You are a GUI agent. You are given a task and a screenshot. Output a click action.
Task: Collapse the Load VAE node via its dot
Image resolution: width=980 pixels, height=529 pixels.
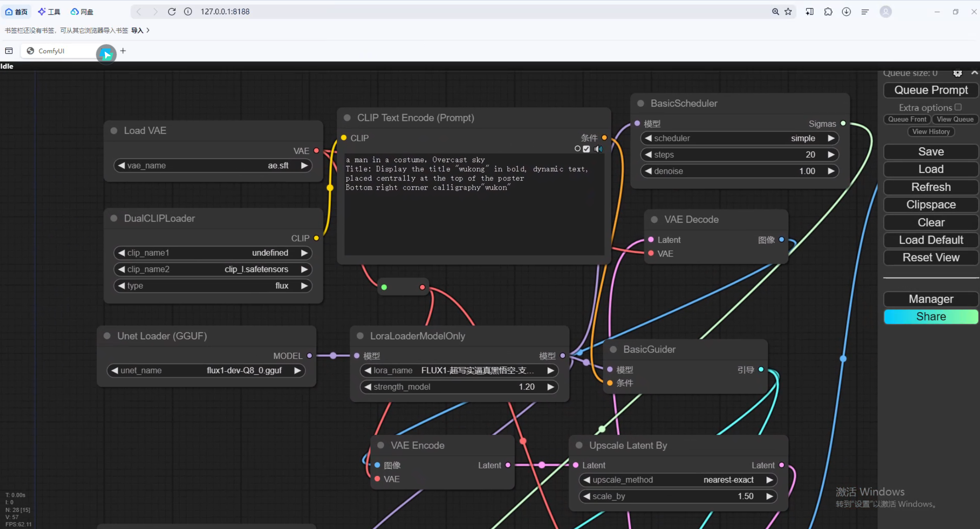[x=114, y=131]
